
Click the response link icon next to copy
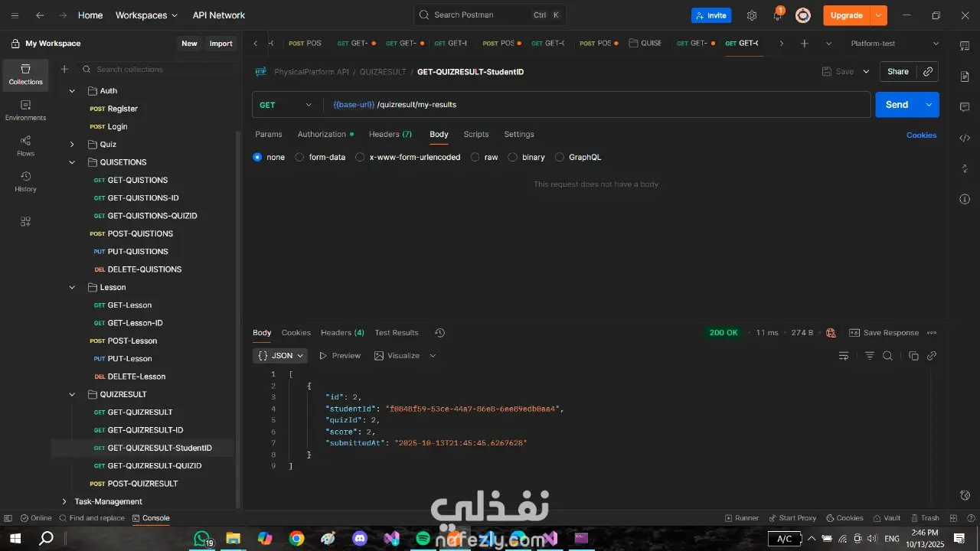[x=932, y=356]
